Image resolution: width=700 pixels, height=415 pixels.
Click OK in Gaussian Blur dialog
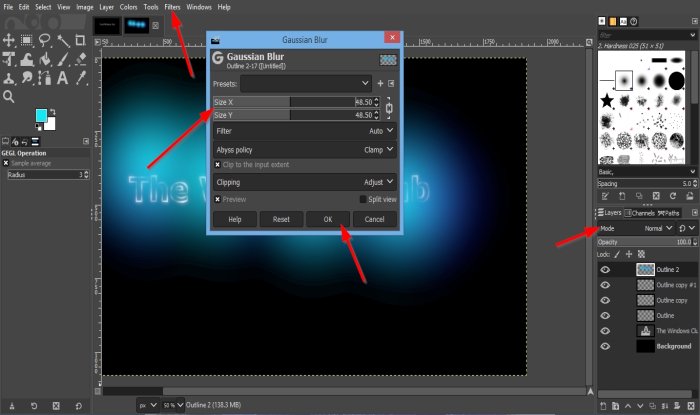coord(328,219)
